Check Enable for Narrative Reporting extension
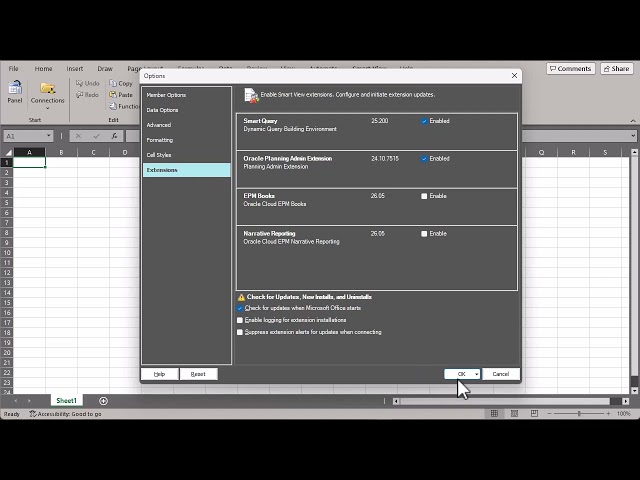 [x=424, y=234]
